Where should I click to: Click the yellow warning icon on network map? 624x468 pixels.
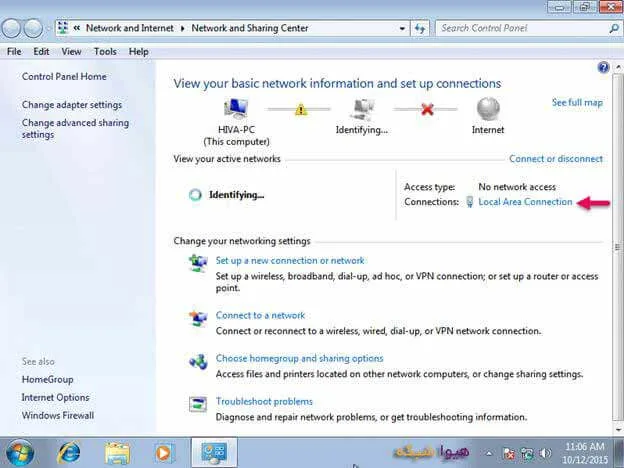coord(301,109)
